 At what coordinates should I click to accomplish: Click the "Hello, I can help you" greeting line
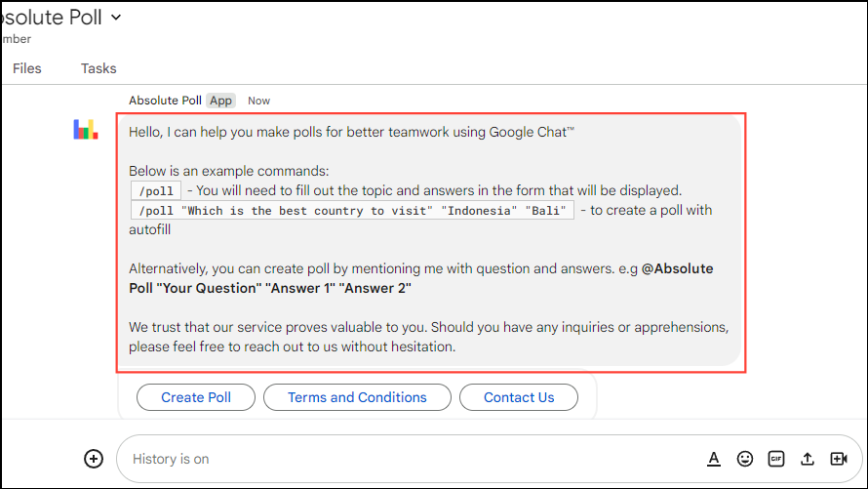coord(351,132)
